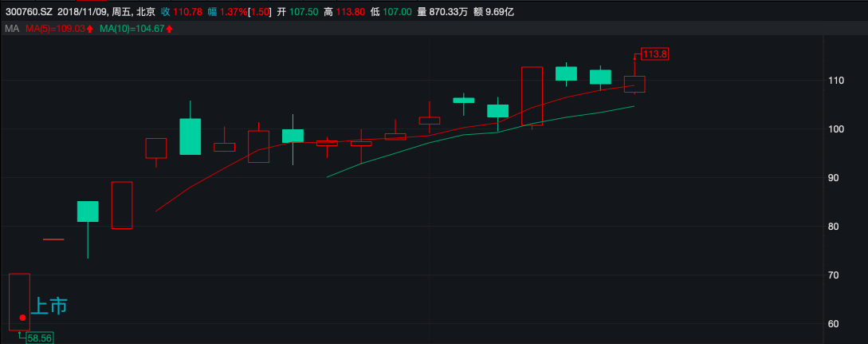The image size is (868, 344).
Task: Click the MA(5)=109.03 indicator value
Action: click(55, 29)
